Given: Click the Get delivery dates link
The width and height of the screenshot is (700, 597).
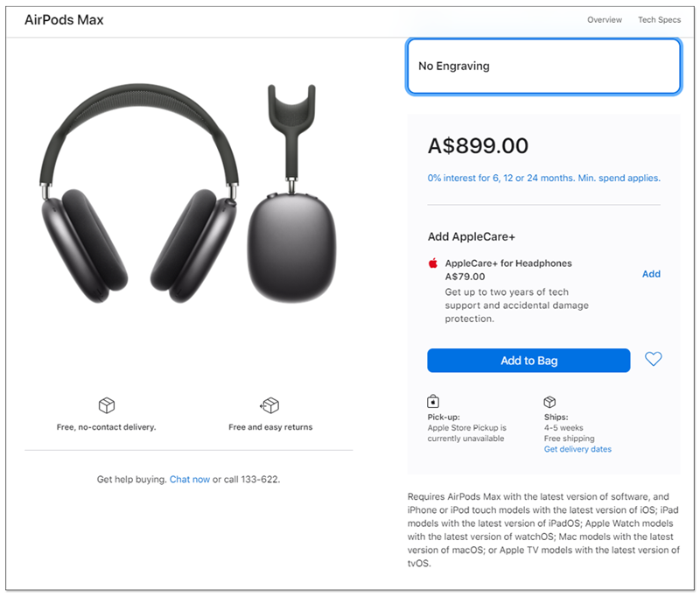Looking at the screenshot, I should tap(577, 449).
